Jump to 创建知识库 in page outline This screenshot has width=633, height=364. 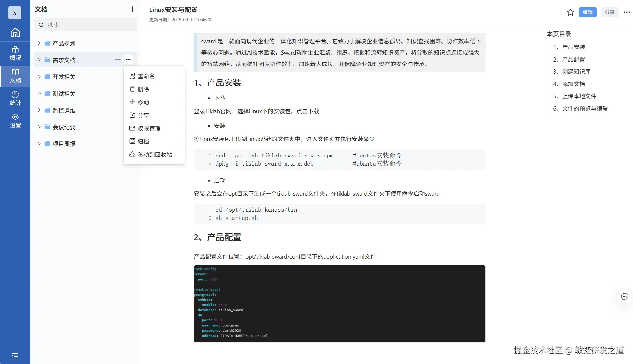click(x=576, y=71)
